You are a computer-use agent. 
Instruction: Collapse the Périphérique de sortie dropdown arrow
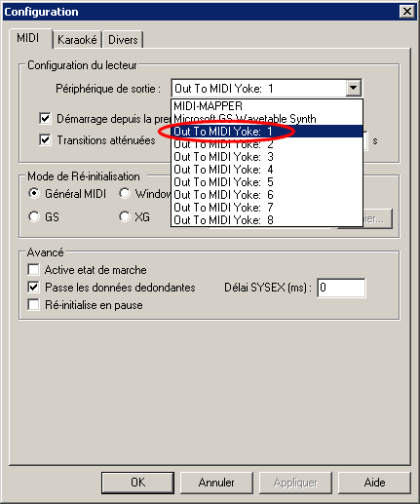[x=354, y=88]
